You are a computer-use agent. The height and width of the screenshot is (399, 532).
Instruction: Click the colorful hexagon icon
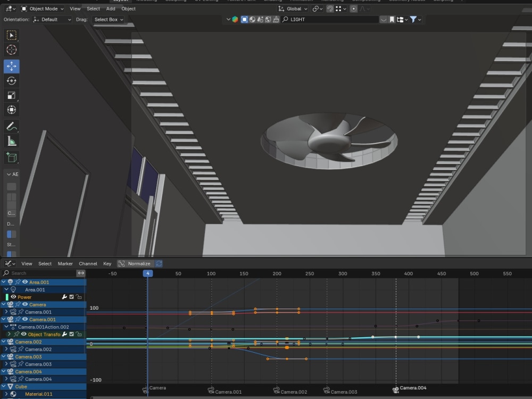pos(235,20)
